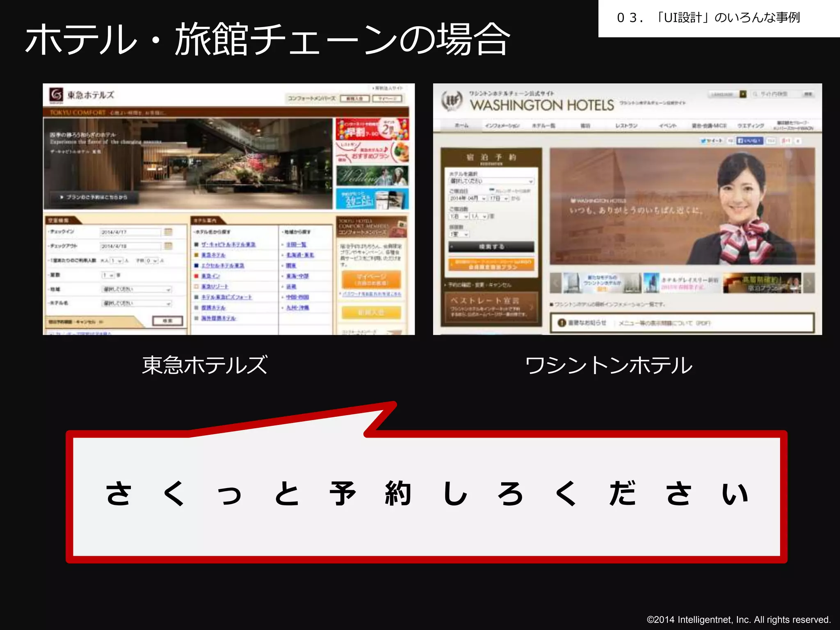Image resolution: width=840 pixels, height=630 pixels.
Task: Open the 1人 guests dropdown
Action: pyautogui.click(x=479, y=216)
